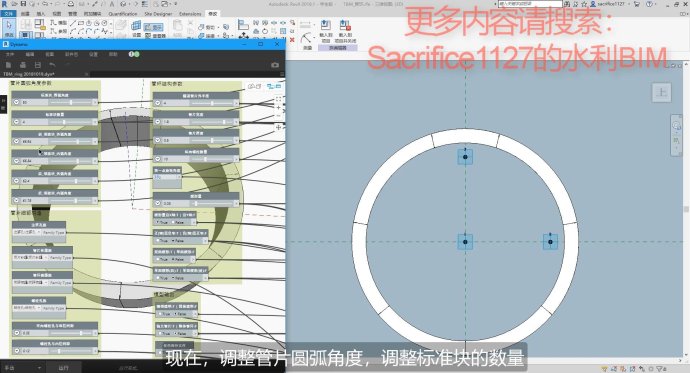The width and height of the screenshot is (690, 373).
Task: Click slider track of node with value 0.08
Action: (212, 203)
